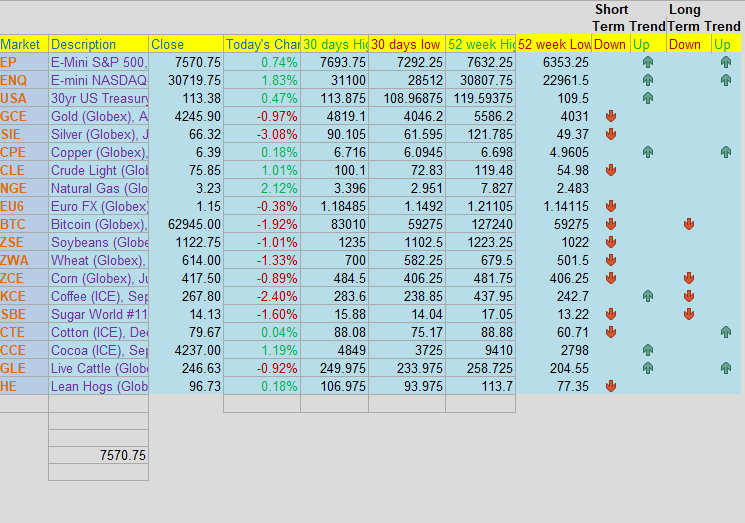Select ENQ row's short-term up arrow
Image resolution: width=745 pixels, height=523 pixels.
click(648, 80)
